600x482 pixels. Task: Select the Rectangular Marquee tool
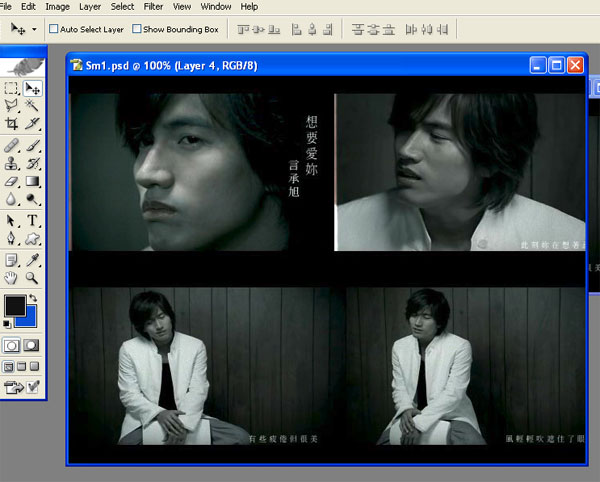click(11, 89)
